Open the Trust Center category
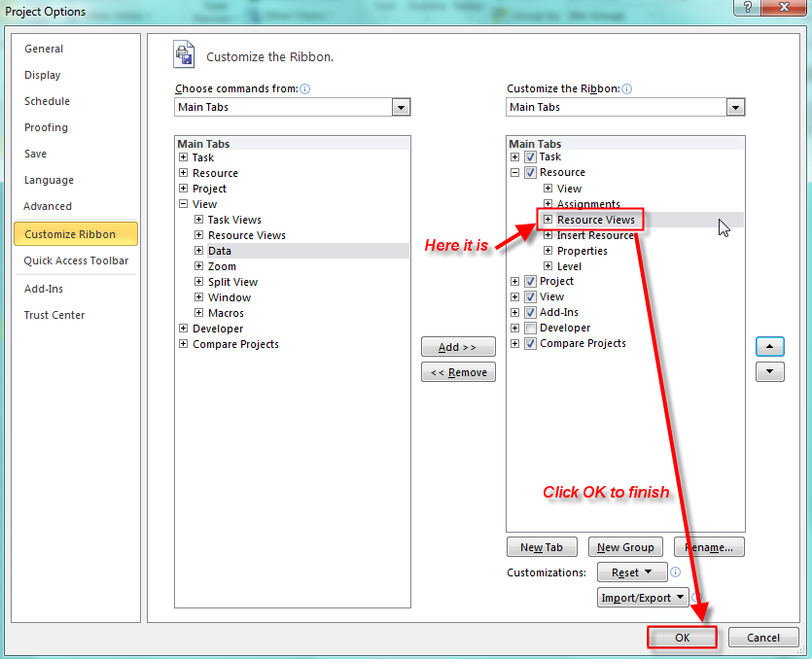This screenshot has height=659, width=812. point(54,315)
